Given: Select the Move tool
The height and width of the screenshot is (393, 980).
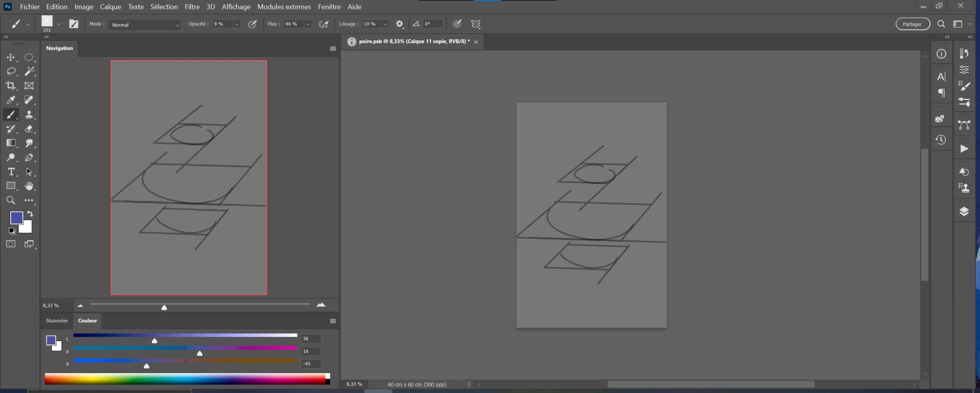Looking at the screenshot, I should (11, 58).
